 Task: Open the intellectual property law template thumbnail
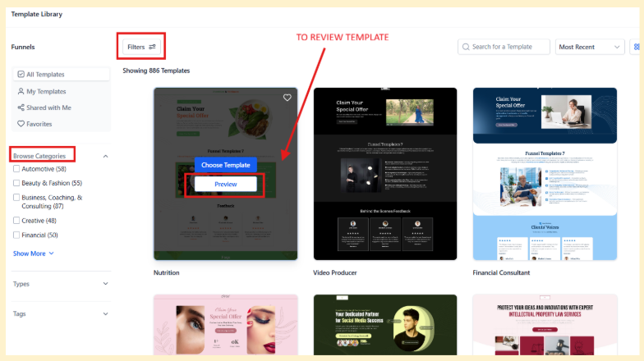pos(545,325)
